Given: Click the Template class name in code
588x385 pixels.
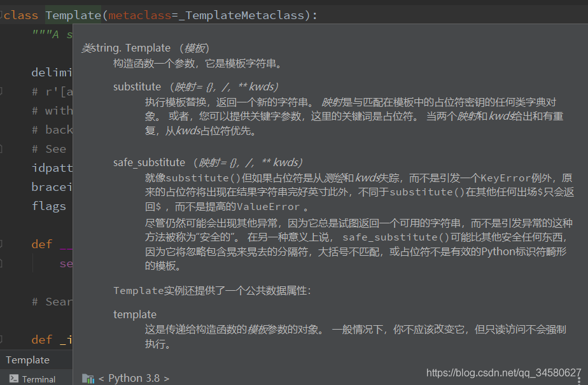Looking at the screenshot, I should (73, 15).
